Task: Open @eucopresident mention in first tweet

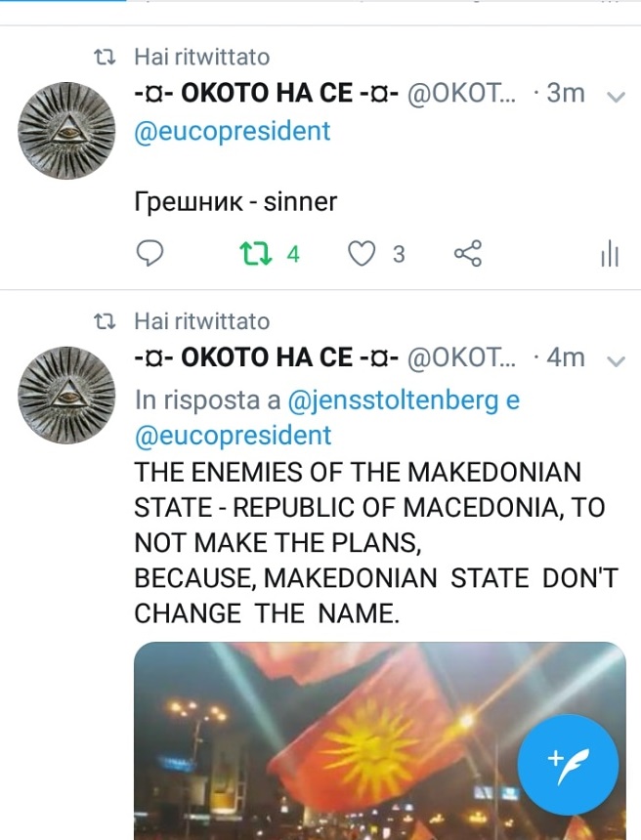Action: [232, 131]
